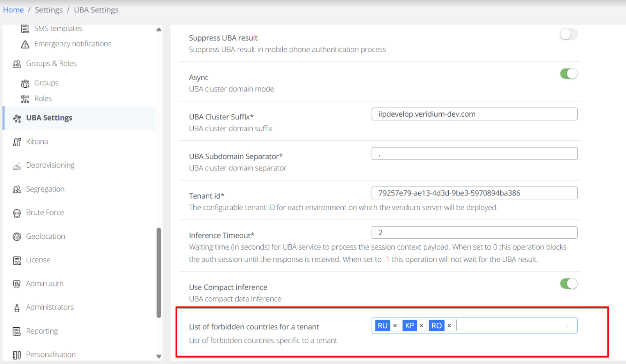626x364 pixels.
Task: Click the Deprovisioning icon
Action: click(17, 166)
